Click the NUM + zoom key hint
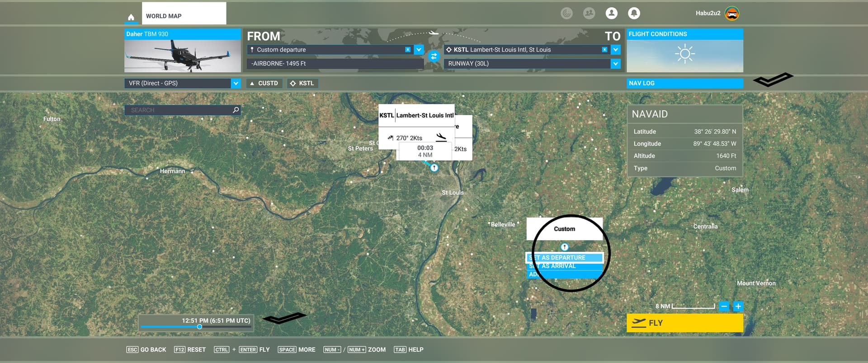 pos(357,349)
